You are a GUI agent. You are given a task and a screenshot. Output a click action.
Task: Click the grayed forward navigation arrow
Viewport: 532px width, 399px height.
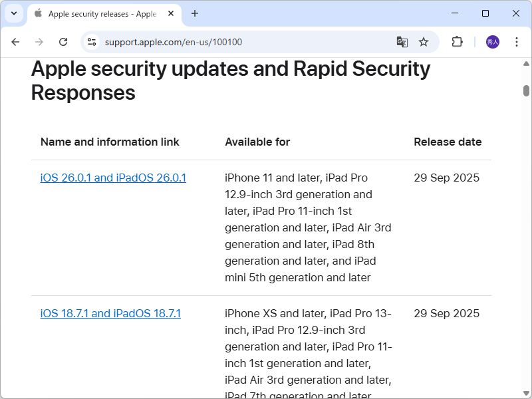point(39,41)
